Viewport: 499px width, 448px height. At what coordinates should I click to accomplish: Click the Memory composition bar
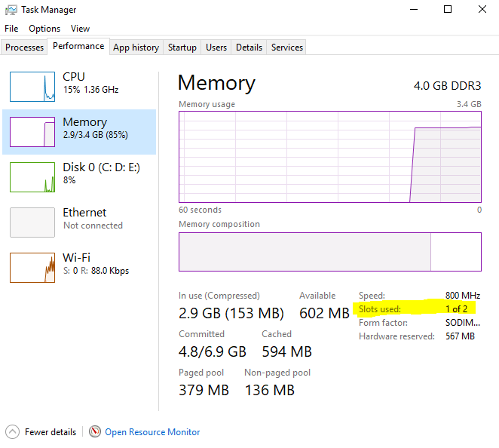329,251
